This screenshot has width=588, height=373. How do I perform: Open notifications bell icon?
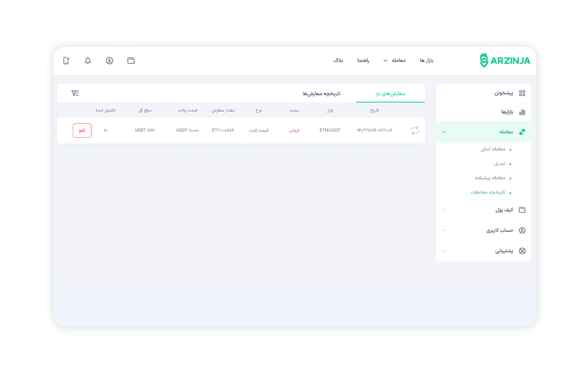click(88, 60)
